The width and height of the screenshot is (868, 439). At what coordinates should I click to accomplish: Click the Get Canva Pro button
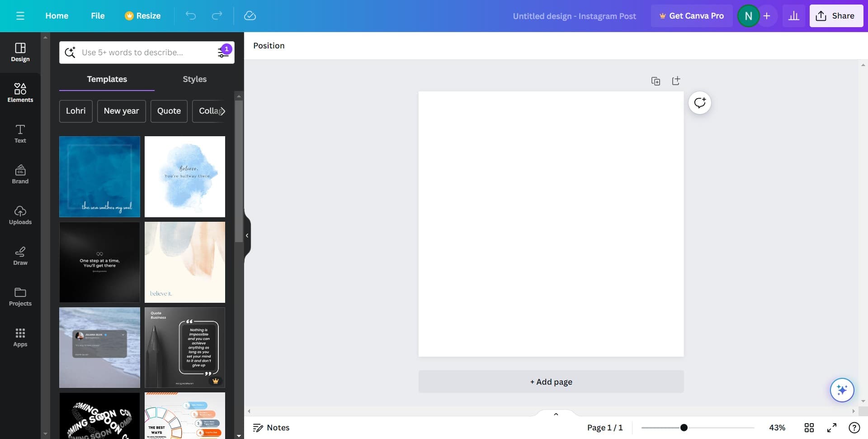(x=692, y=15)
